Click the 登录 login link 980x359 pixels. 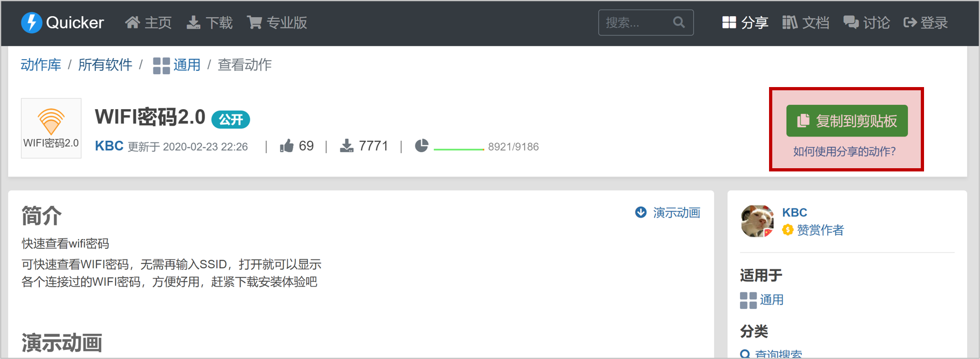click(x=926, y=23)
